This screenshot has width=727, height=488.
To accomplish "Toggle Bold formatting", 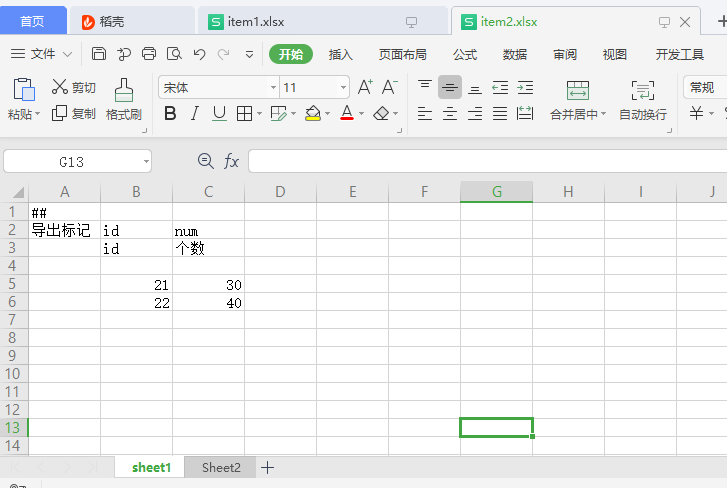I will pyautogui.click(x=170, y=114).
